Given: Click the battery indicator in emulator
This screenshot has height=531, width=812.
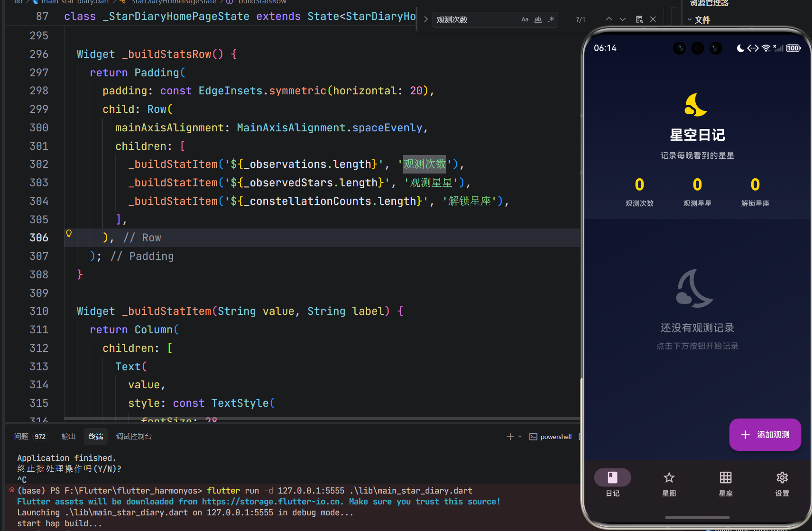Looking at the screenshot, I should coord(794,48).
